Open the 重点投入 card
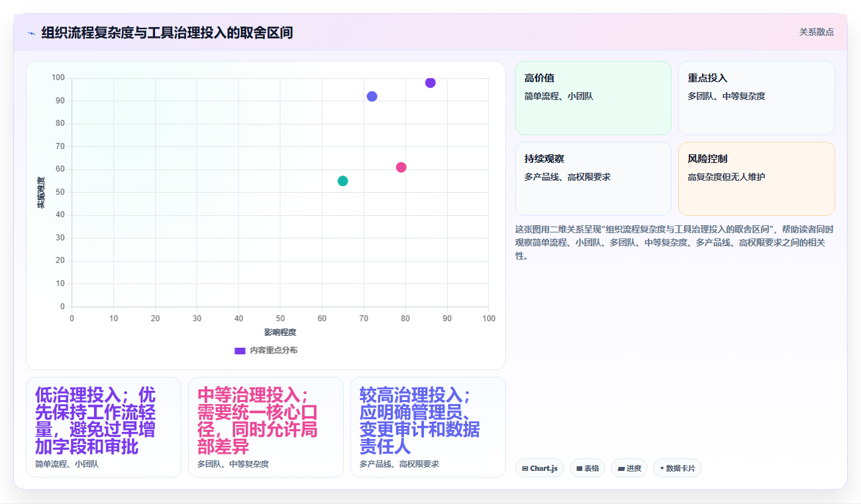Viewport: 861px width, 504px height. click(756, 98)
